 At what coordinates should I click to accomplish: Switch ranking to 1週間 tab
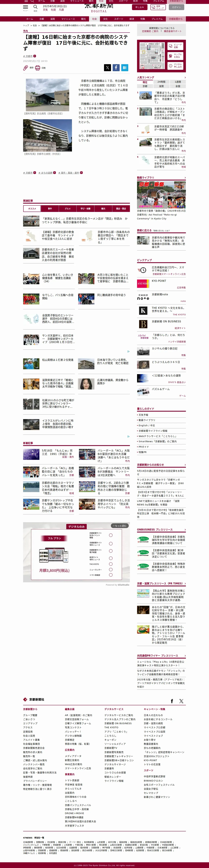click(x=178, y=82)
